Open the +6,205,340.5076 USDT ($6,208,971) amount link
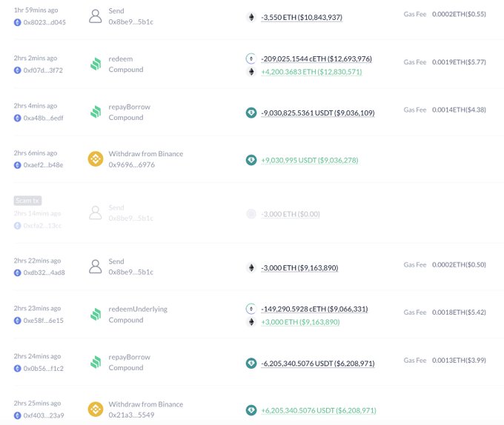504x425 pixels. coord(319,410)
